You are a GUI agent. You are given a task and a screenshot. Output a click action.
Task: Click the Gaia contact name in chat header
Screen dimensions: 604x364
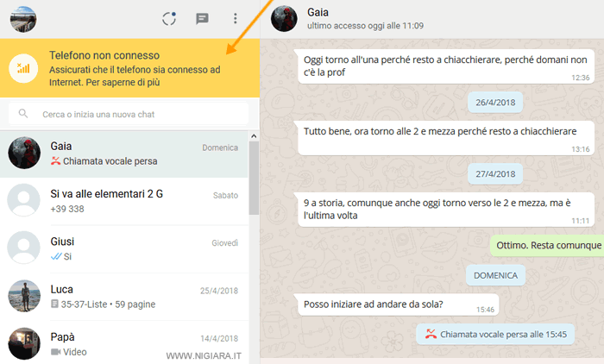coord(319,12)
